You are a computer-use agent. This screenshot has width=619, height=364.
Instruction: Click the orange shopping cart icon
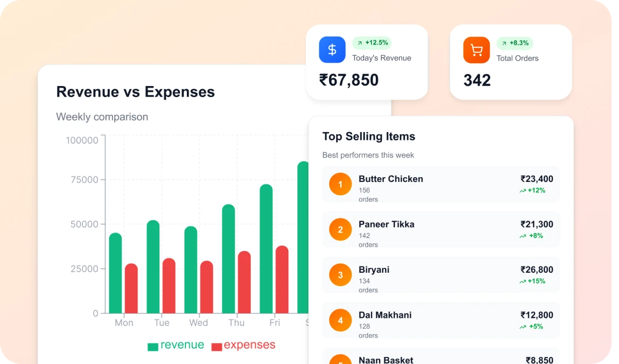point(476,50)
